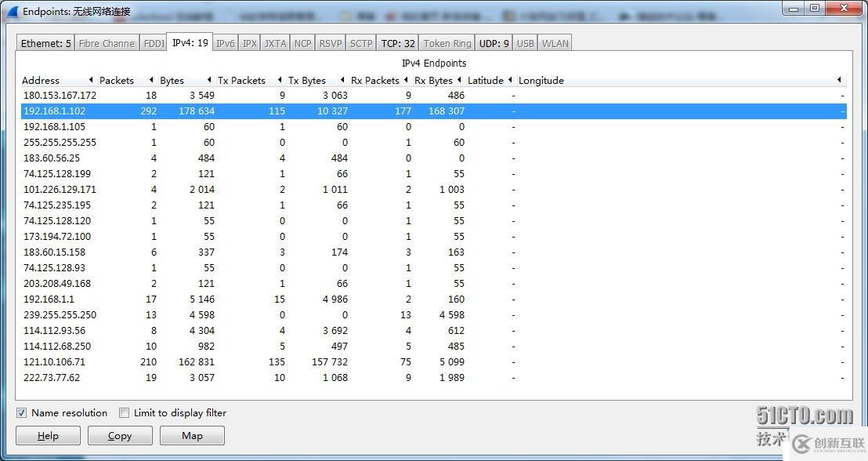The width and height of the screenshot is (868, 461).
Task: Enable Limit to display filter checkbox
Action: 124,413
